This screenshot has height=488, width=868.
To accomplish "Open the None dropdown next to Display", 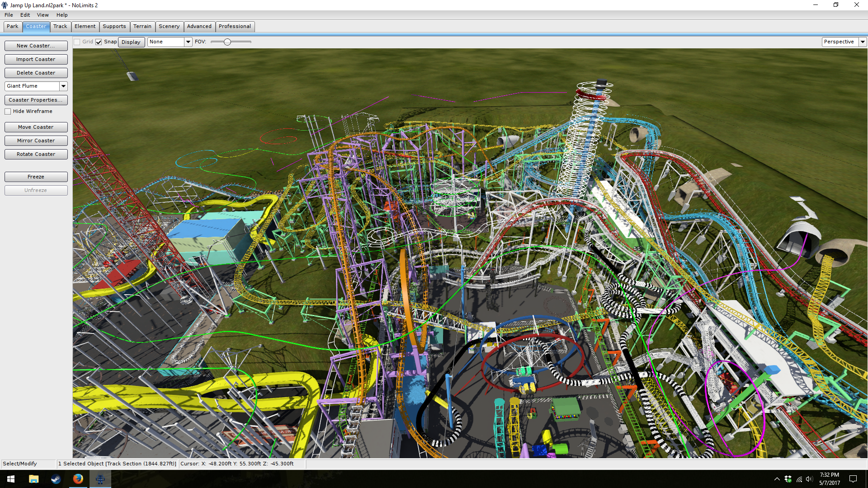I will pyautogui.click(x=188, y=42).
